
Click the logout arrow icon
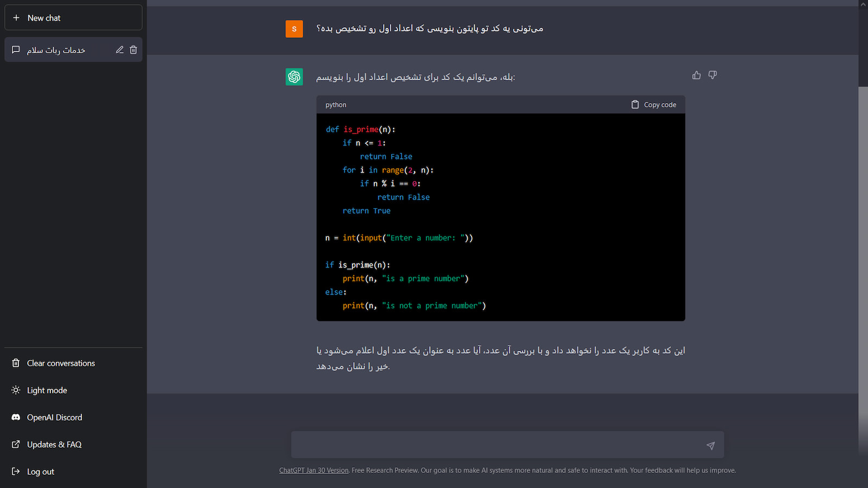(x=16, y=472)
